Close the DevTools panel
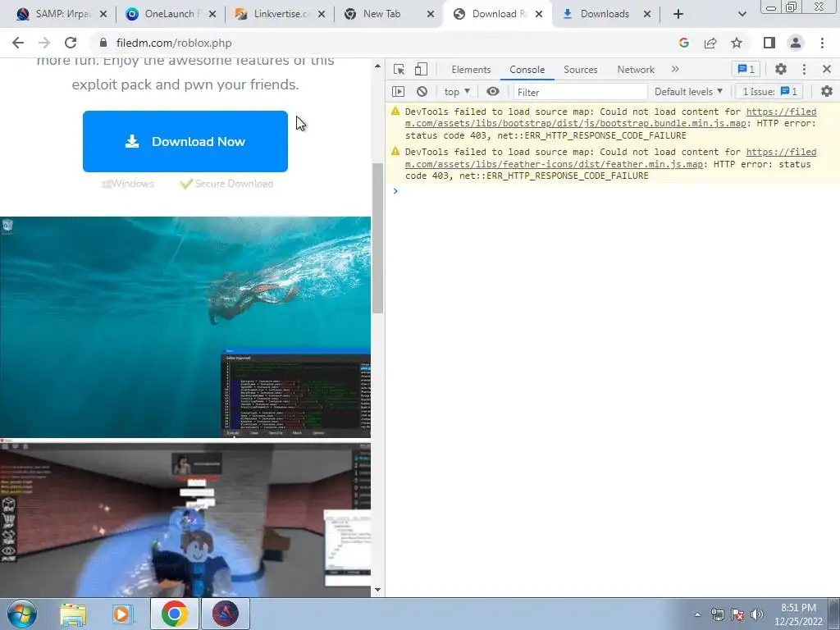Viewport: 840px width, 630px height. (x=827, y=69)
